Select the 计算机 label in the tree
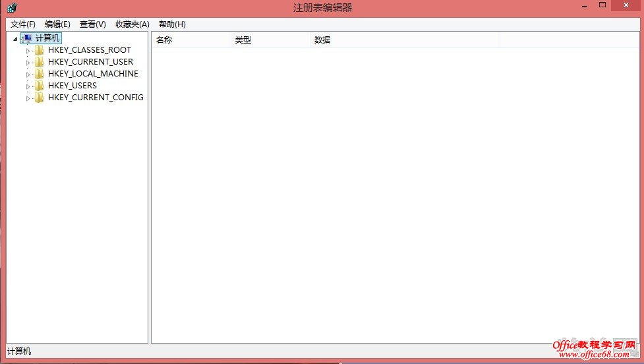The image size is (644, 364). point(47,38)
